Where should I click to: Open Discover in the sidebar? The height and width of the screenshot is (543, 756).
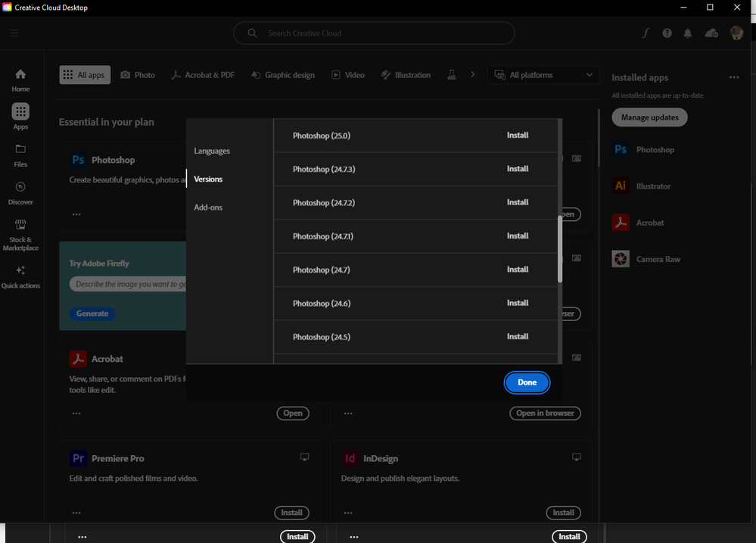point(20,193)
